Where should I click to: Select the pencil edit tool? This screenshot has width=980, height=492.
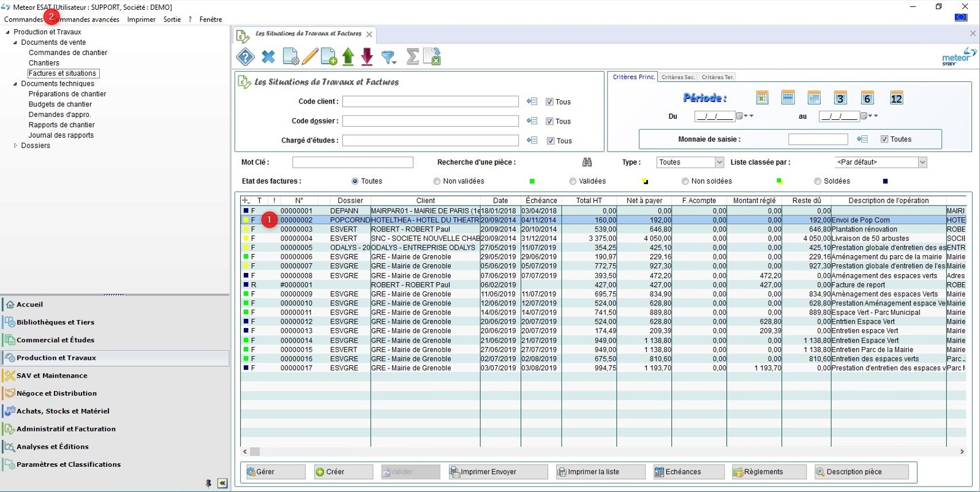pos(310,57)
